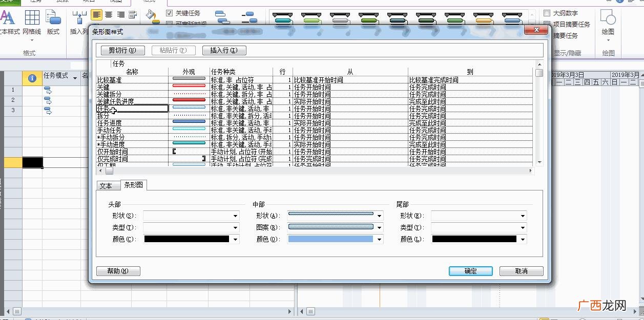Click the 帮助 help button

click(118, 271)
